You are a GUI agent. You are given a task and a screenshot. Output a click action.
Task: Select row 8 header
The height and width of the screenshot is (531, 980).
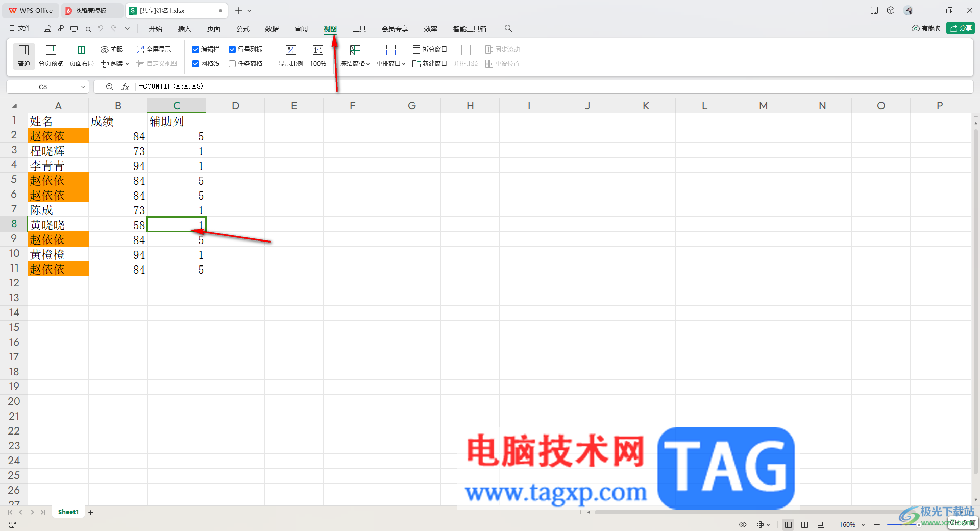point(14,224)
